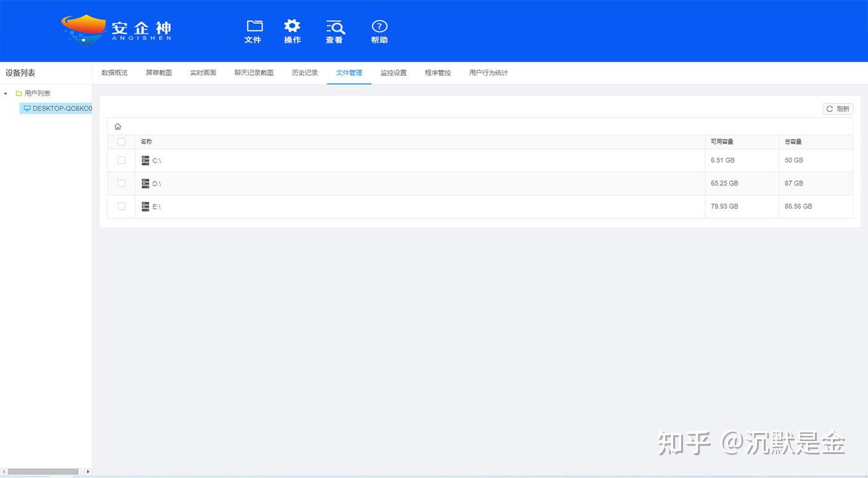This screenshot has height=478, width=868.
Task: Click the 6.51 GB free space value
Action: click(x=723, y=160)
